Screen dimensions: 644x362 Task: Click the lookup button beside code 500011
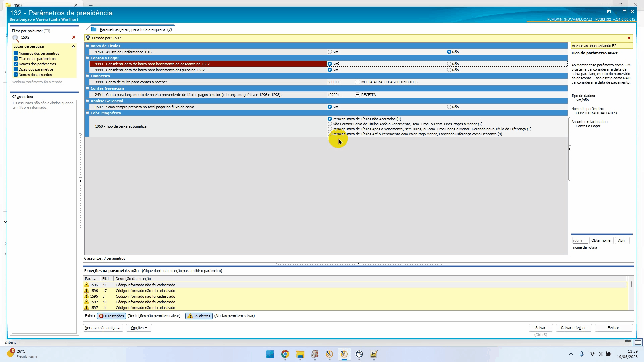pyautogui.click(x=357, y=82)
